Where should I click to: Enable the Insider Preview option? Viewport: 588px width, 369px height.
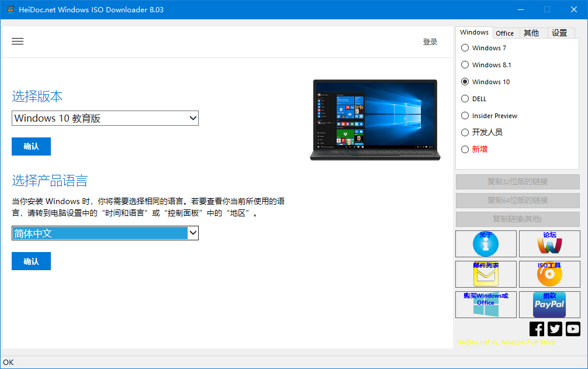(465, 115)
